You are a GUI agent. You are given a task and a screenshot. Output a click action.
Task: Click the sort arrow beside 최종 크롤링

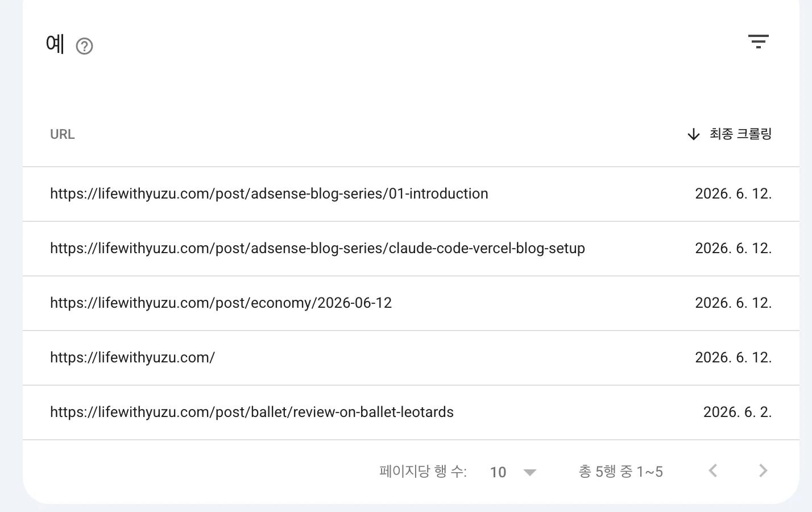point(693,134)
